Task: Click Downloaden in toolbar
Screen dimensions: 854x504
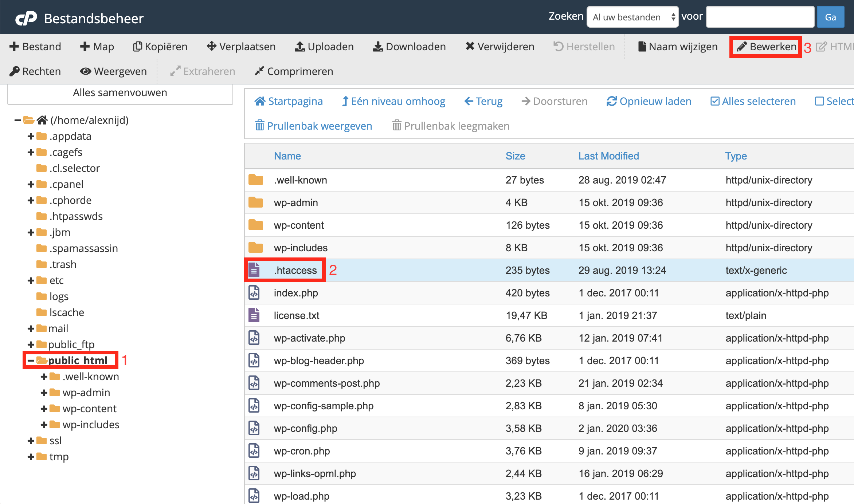Action: [409, 47]
